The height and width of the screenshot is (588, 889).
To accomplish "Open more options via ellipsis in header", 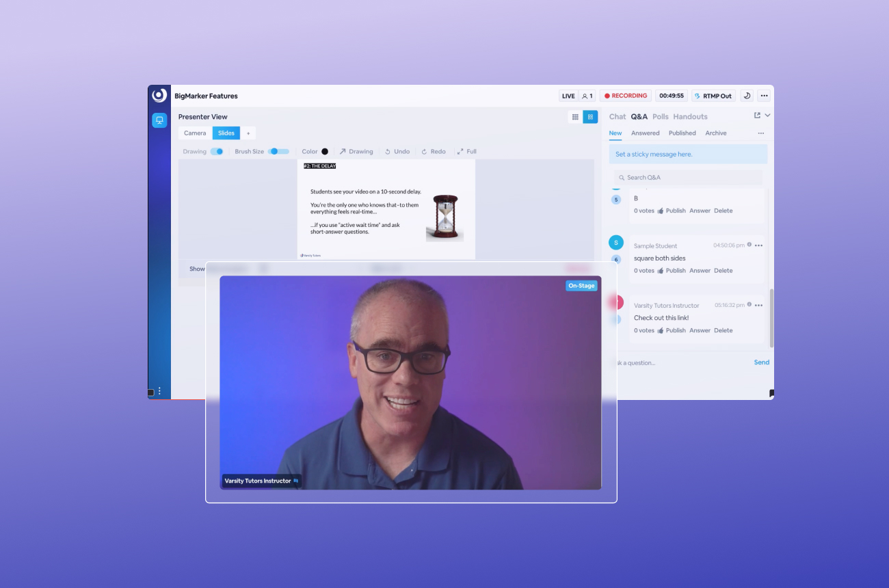I will pos(765,96).
